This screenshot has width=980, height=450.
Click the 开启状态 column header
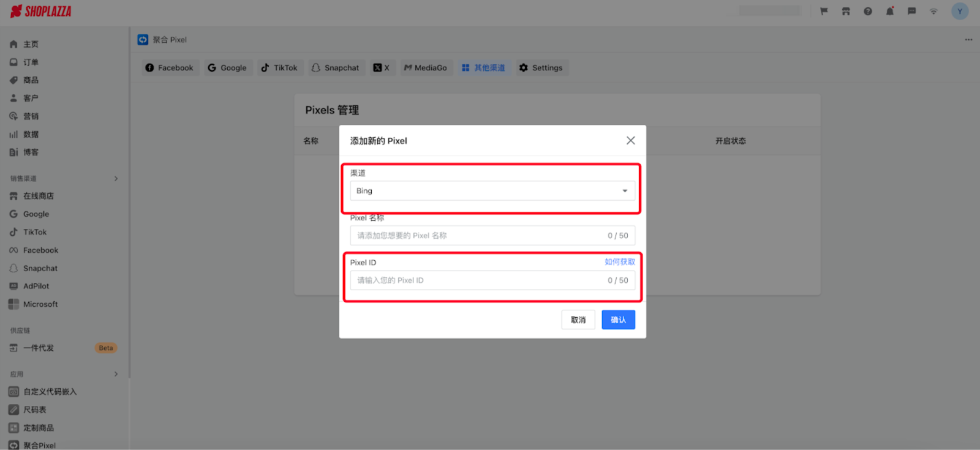(731, 141)
